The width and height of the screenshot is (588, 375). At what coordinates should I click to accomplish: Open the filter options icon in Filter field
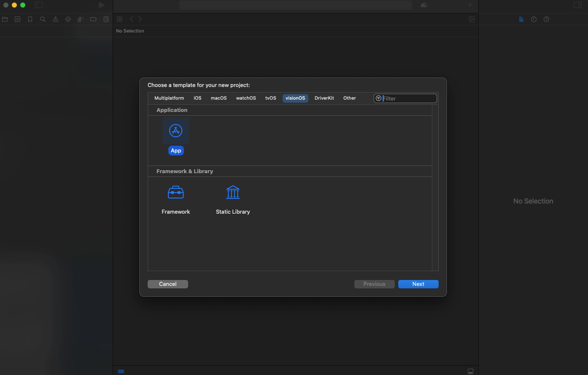click(378, 98)
